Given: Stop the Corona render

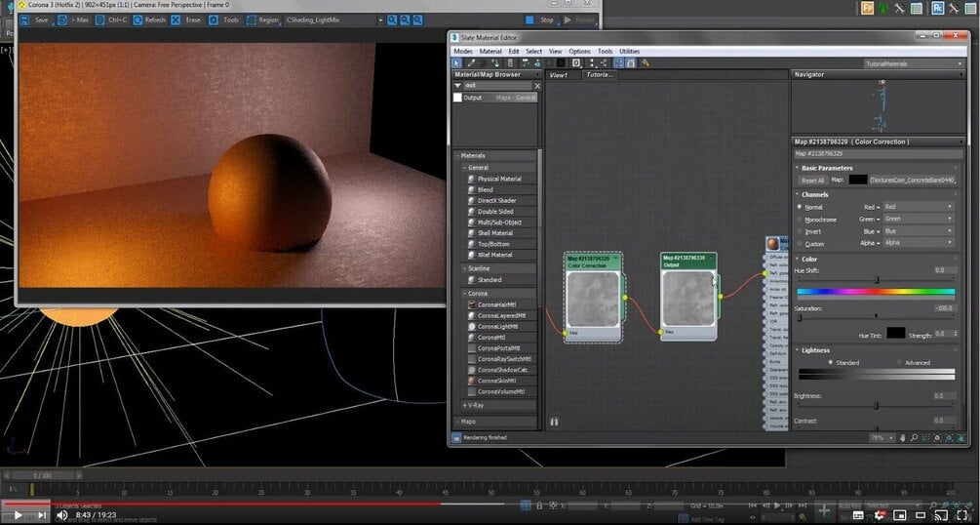Looking at the screenshot, I should [x=539, y=20].
